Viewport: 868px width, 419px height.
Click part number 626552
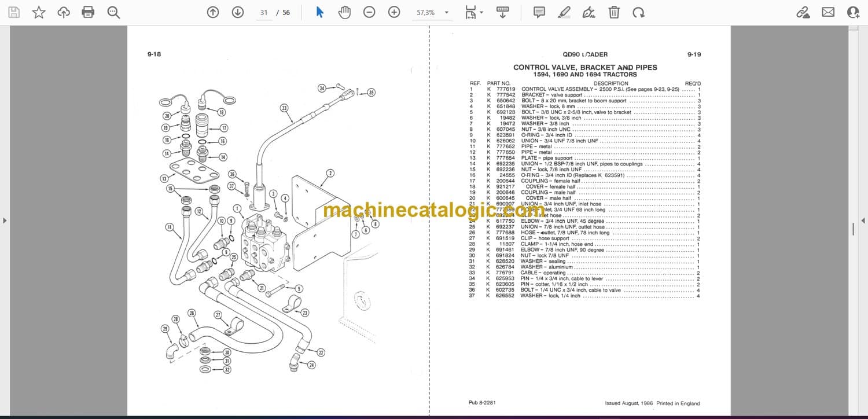(x=506, y=296)
